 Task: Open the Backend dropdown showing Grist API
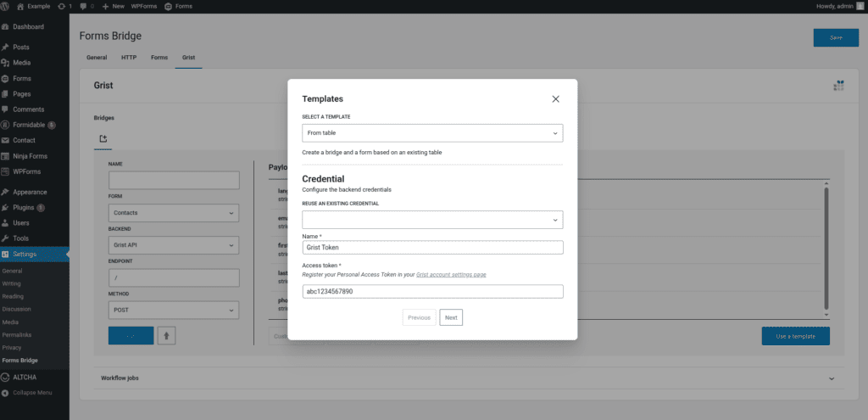[x=174, y=245]
